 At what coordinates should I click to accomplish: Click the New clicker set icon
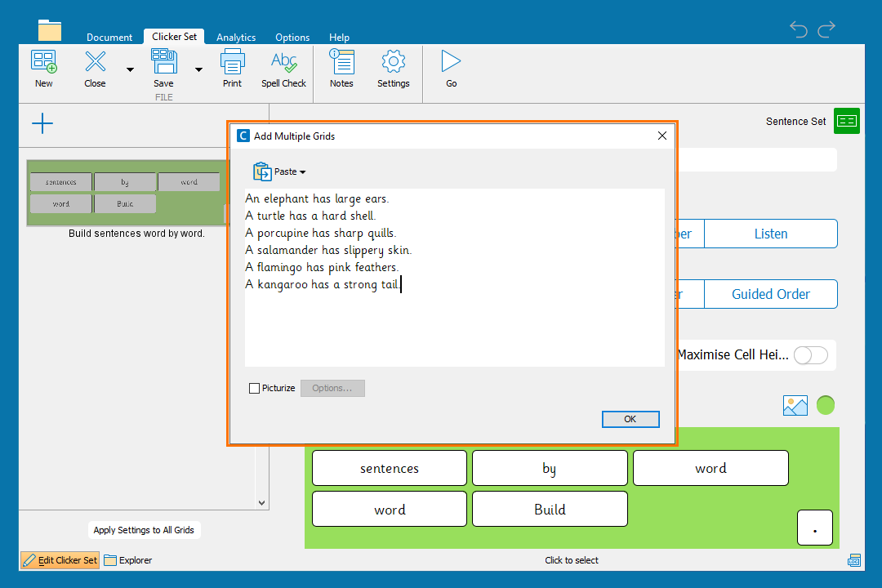tap(43, 63)
